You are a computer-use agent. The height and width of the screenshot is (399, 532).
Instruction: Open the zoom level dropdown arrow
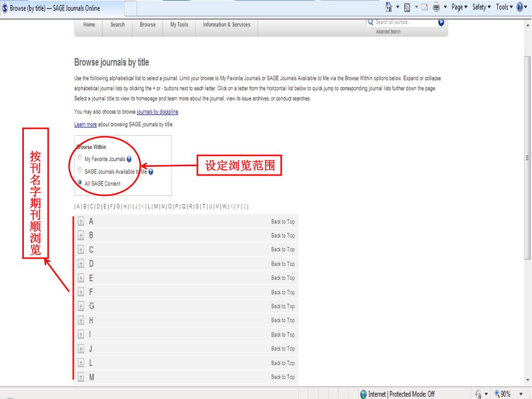tap(521, 394)
